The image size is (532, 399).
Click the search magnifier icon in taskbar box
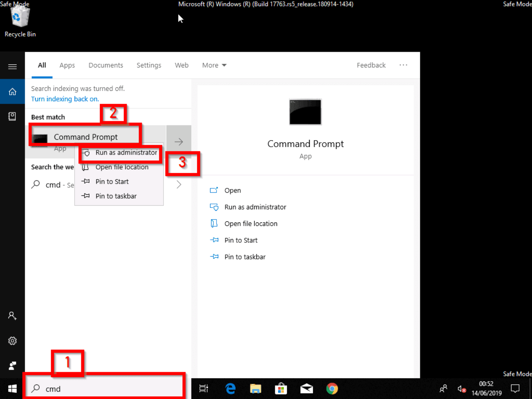35,389
